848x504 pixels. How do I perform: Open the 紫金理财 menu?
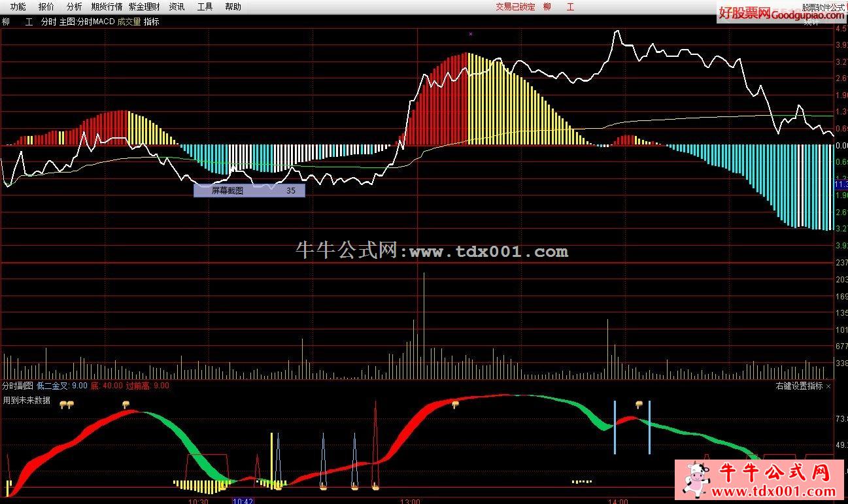pyautogui.click(x=144, y=7)
